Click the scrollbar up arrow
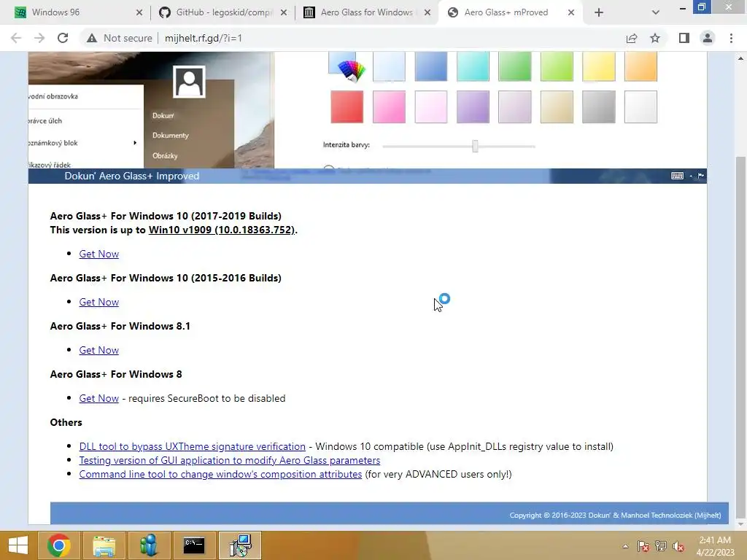The image size is (747, 560). pos(740,58)
